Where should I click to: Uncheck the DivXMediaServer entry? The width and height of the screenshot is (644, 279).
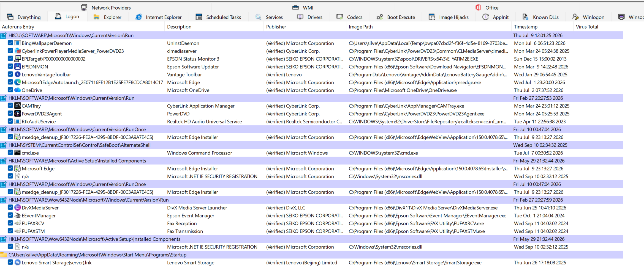pos(10,208)
